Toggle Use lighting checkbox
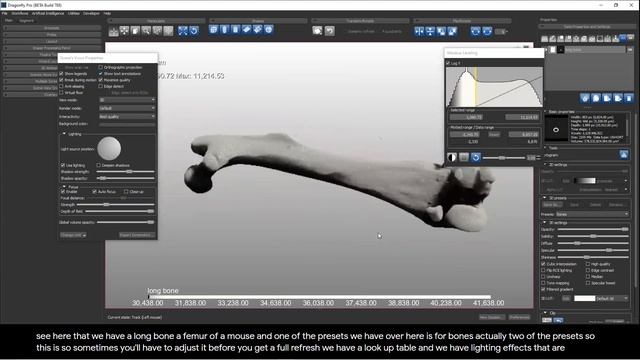This screenshot has width=640, height=360. pos(63,165)
